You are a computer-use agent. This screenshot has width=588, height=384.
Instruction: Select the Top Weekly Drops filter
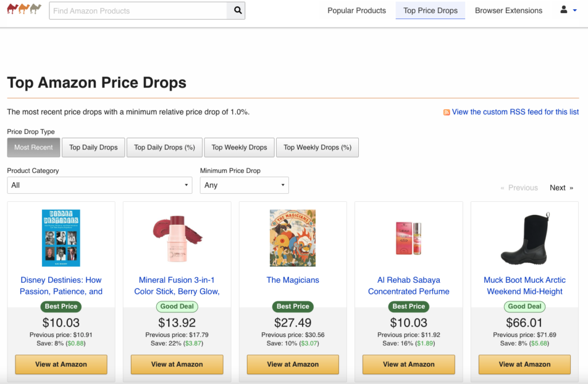click(239, 147)
